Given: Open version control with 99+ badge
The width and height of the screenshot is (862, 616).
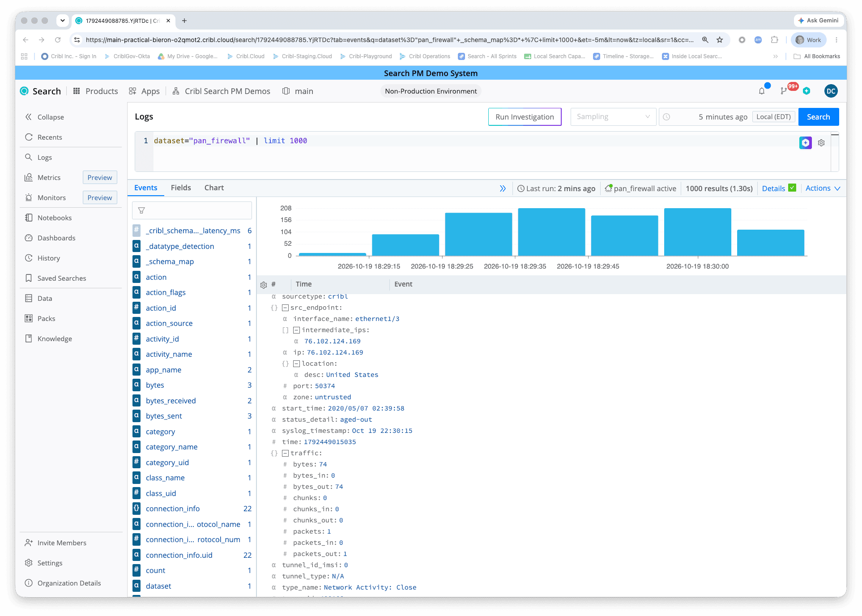Looking at the screenshot, I should click(784, 91).
